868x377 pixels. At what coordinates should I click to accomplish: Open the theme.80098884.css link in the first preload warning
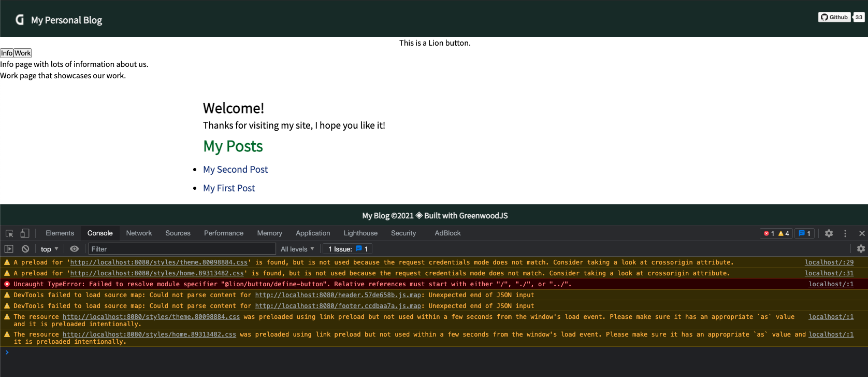pyautogui.click(x=158, y=262)
